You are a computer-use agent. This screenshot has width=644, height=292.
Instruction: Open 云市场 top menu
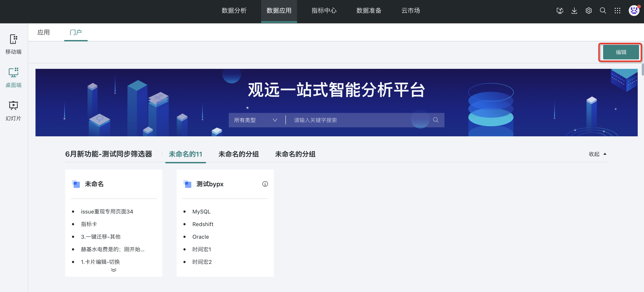click(x=411, y=11)
